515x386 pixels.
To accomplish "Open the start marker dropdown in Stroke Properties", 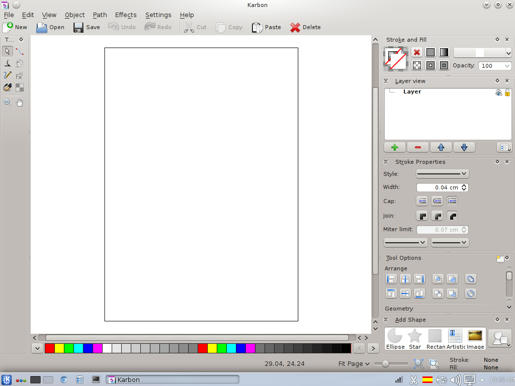I will [x=405, y=242].
